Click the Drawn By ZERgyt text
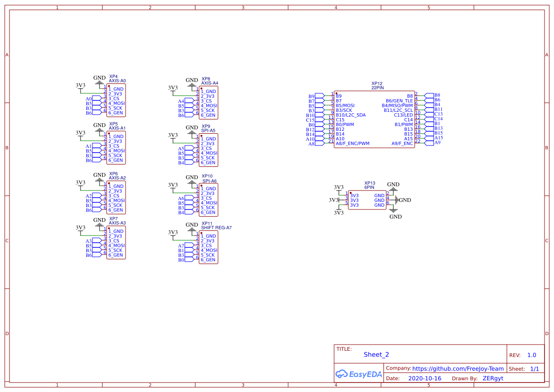The image size is (554, 392). 493,378
